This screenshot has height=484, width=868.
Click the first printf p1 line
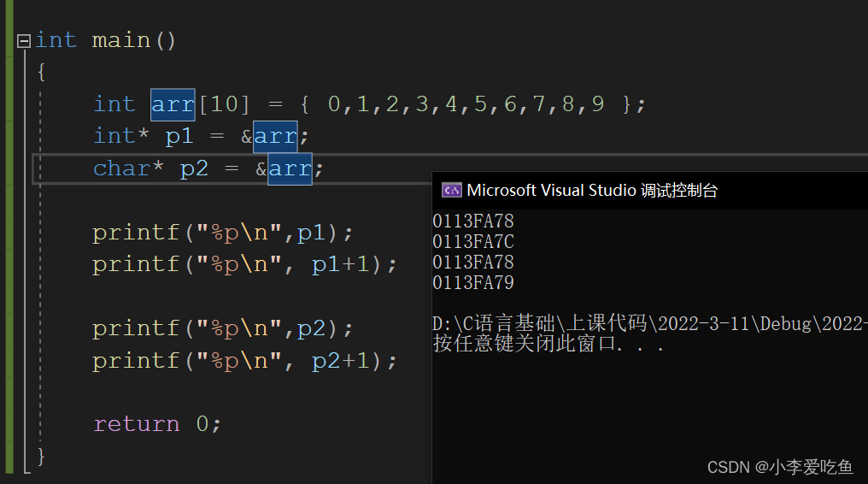tap(222, 233)
